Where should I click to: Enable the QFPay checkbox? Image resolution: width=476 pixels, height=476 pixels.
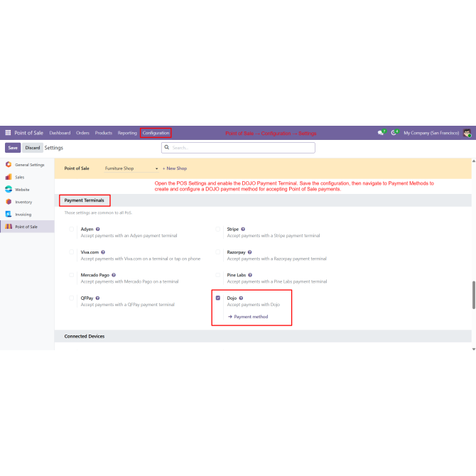pyautogui.click(x=72, y=298)
